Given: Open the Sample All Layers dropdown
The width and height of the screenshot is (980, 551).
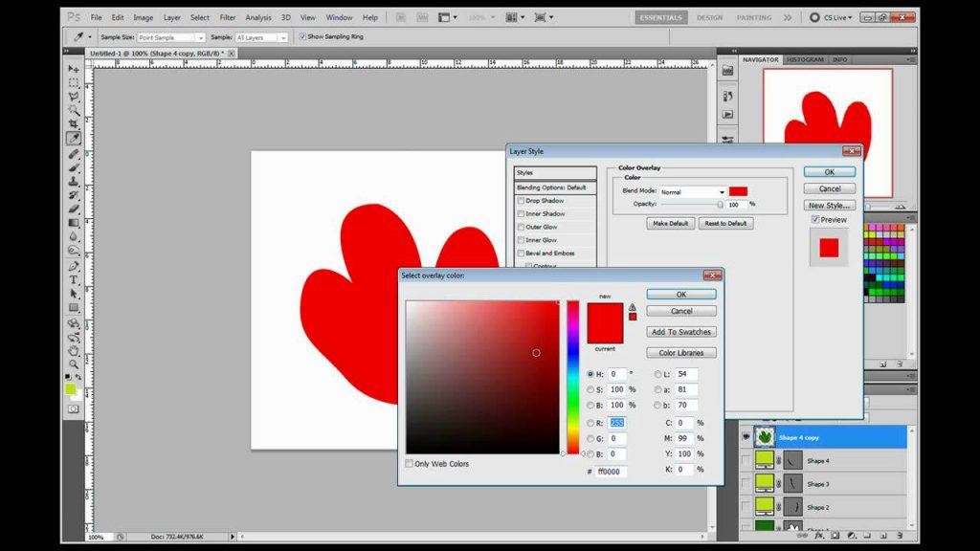Looking at the screenshot, I should click(x=261, y=37).
